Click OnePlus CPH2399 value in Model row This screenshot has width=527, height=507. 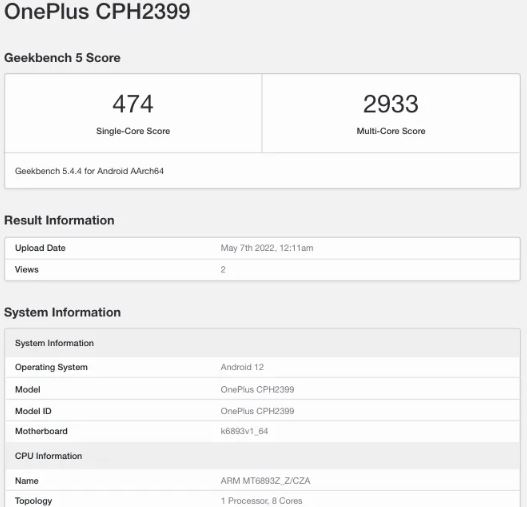[257, 389]
